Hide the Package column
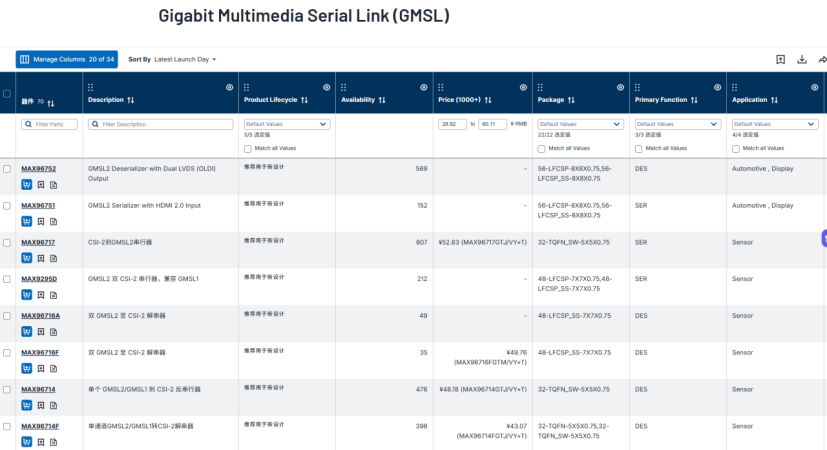The height and width of the screenshot is (450, 827). point(620,88)
